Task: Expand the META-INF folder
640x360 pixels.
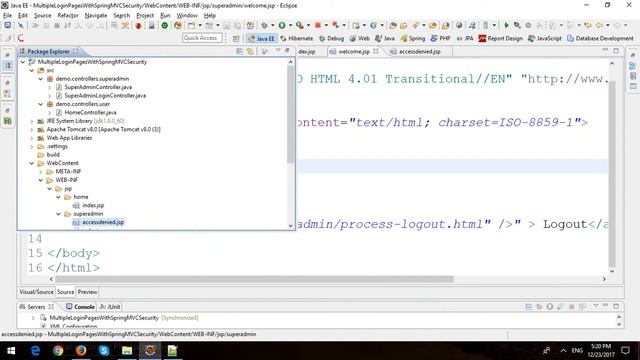Action: [x=41, y=171]
